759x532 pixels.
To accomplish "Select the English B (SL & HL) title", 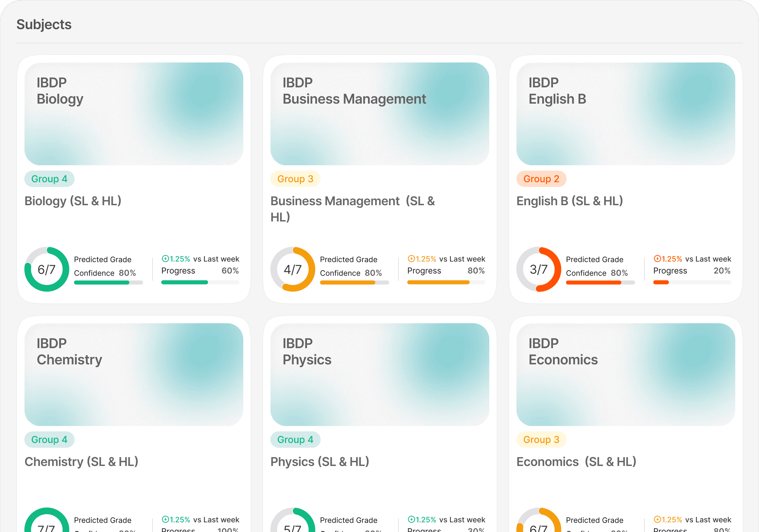I will coord(570,201).
